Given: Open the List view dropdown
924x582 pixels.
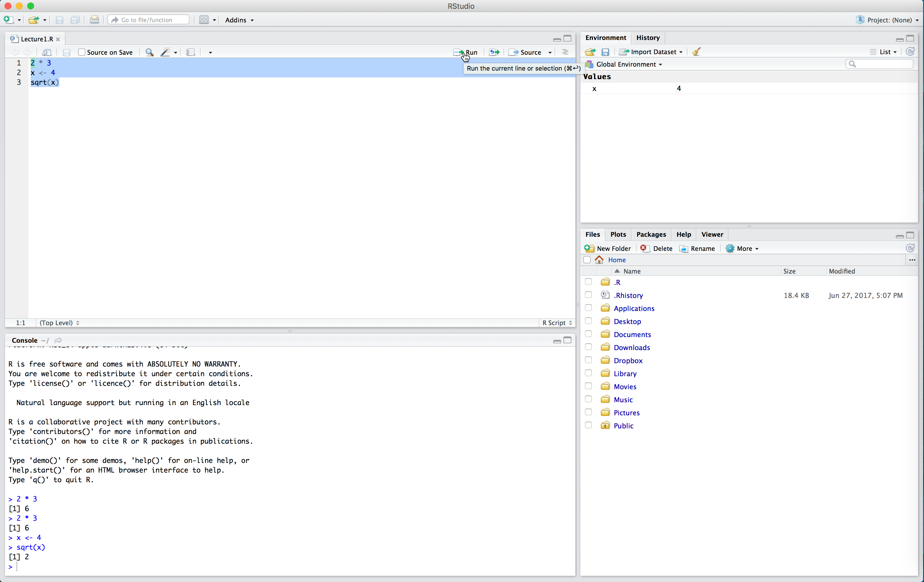Looking at the screenshot, I should [883, 52].
